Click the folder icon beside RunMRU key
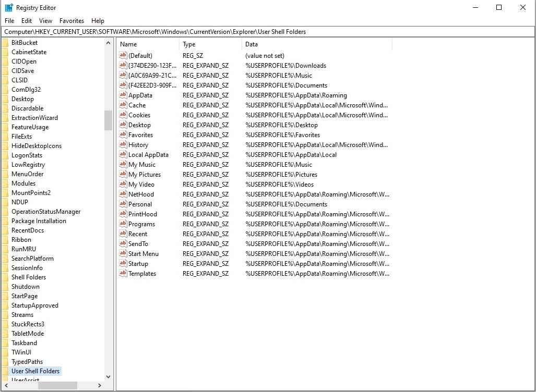Image resolution: width=536 pixels, height=392 pixels. 5,249
